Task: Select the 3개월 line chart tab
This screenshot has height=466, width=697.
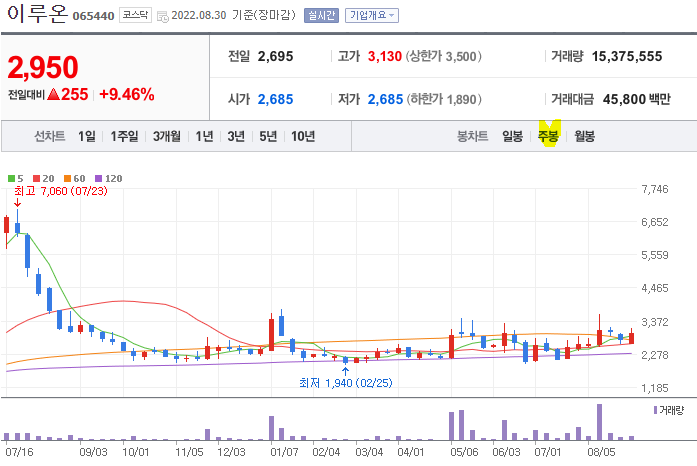Action: click(167, 136)
